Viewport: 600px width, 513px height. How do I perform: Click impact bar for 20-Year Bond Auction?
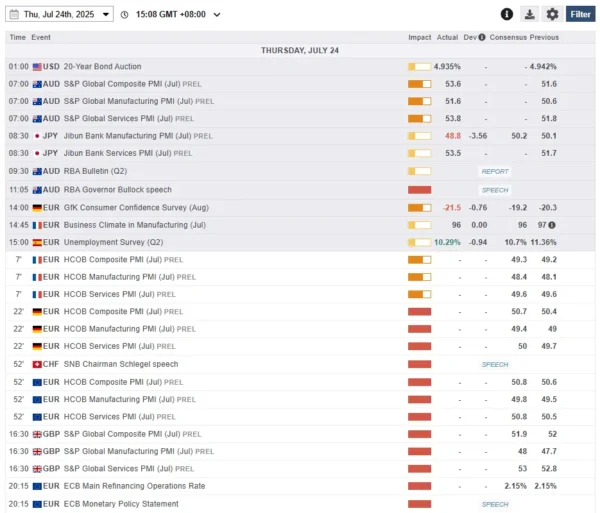(x=419, y=67)
